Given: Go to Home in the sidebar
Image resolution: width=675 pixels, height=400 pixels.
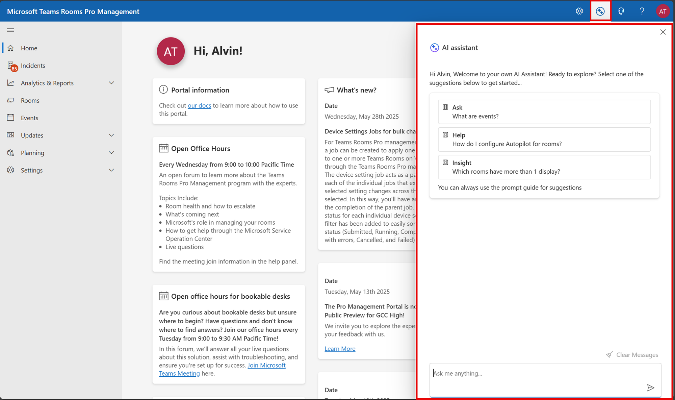Looking at the screenshot, I should pos(29,48).
